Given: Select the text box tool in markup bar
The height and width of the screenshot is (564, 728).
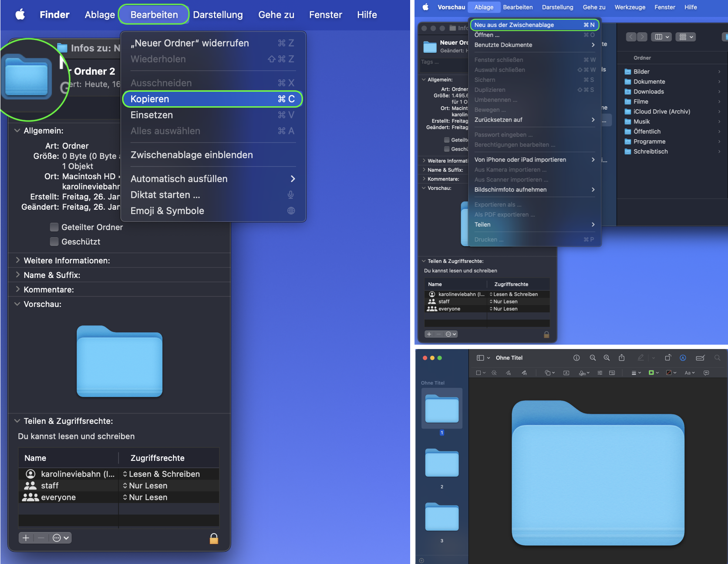Looking at the screenshot, I should pyautogui.click(x=566, y=373).
